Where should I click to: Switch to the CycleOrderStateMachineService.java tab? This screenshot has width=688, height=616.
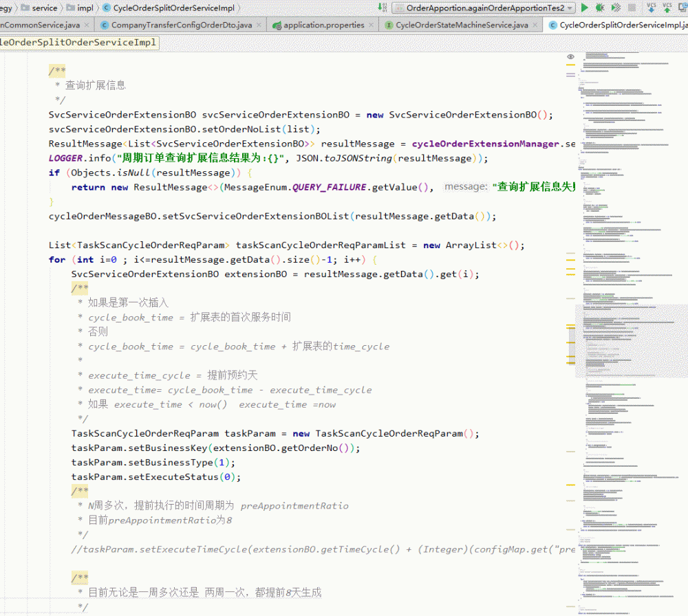click(x=462, y=25)
